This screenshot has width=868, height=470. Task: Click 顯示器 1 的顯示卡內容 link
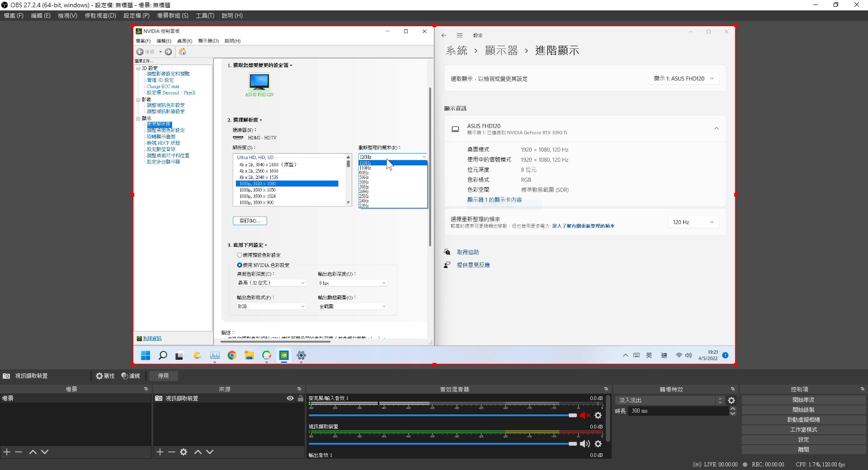point(494,200)
